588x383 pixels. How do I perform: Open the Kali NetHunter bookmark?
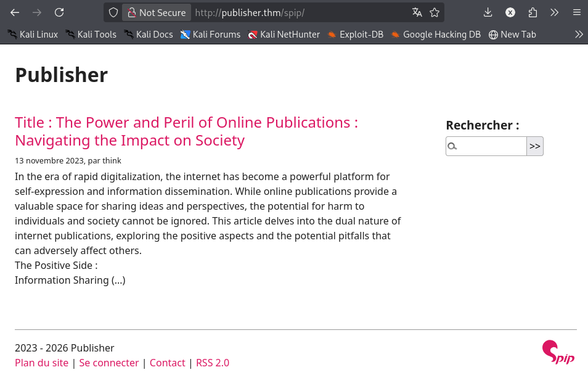[284, 35]
